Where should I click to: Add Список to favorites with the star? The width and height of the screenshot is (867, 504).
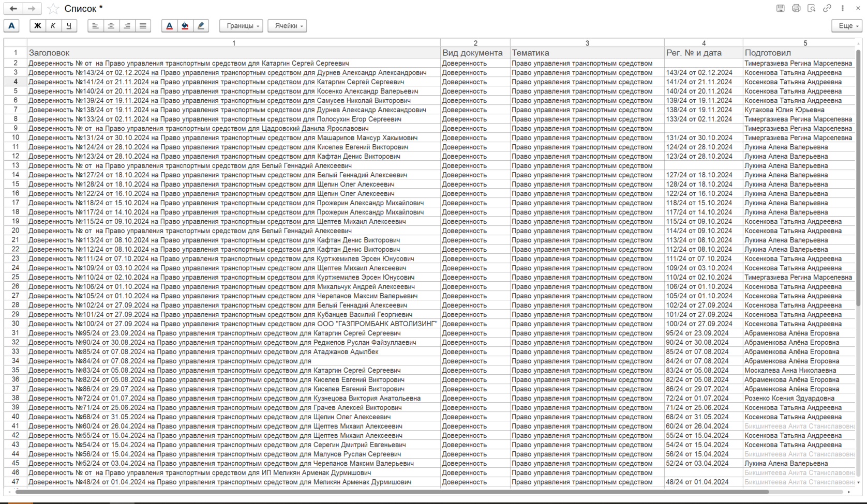53,9
